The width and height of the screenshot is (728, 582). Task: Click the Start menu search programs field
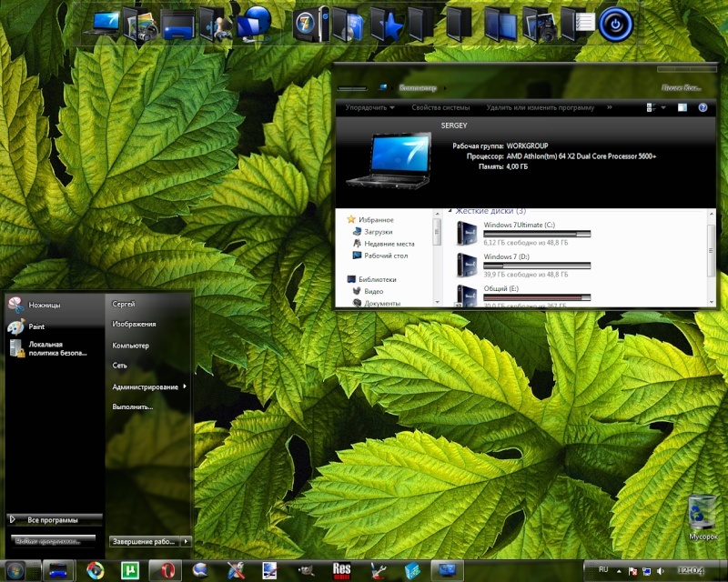click(53, 541)
